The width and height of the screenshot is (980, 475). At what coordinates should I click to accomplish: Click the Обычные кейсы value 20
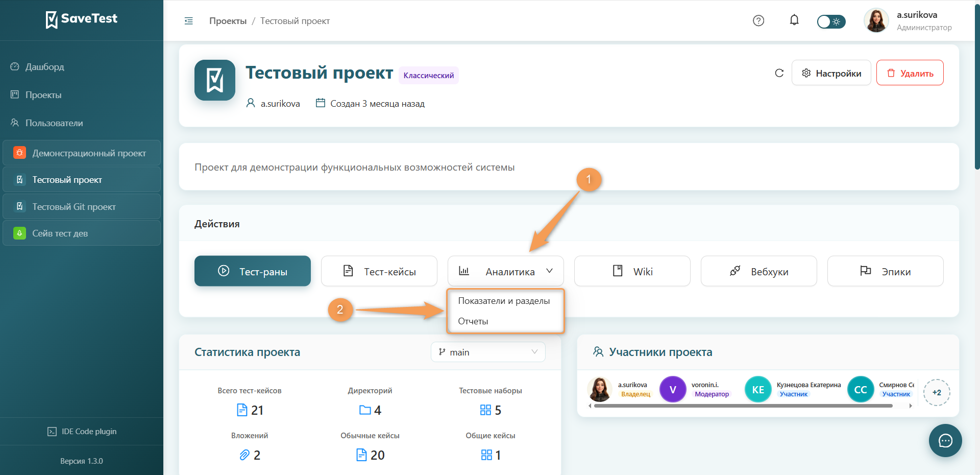click(x=378, y=455)
